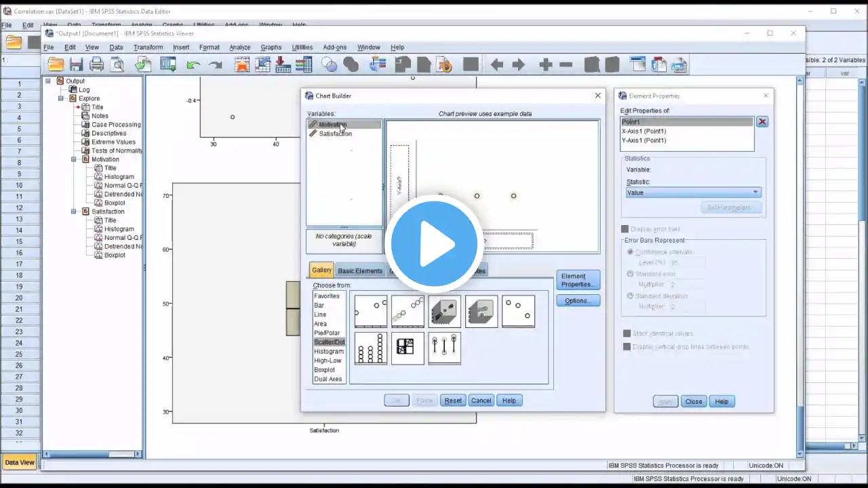This screenshot has width=868, height=488.
Task: Click the Redo arrow in Viewer toolbar
Action: [216, 65]
